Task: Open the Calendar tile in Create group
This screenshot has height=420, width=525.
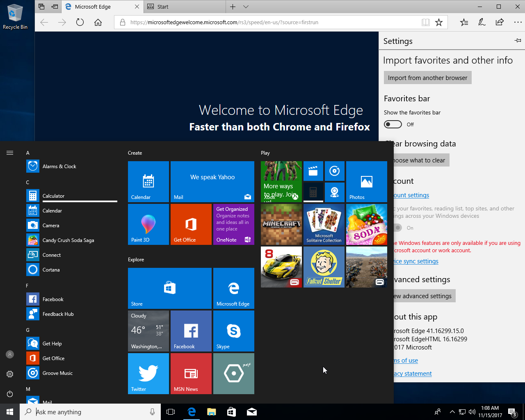Action: [148, 182]
